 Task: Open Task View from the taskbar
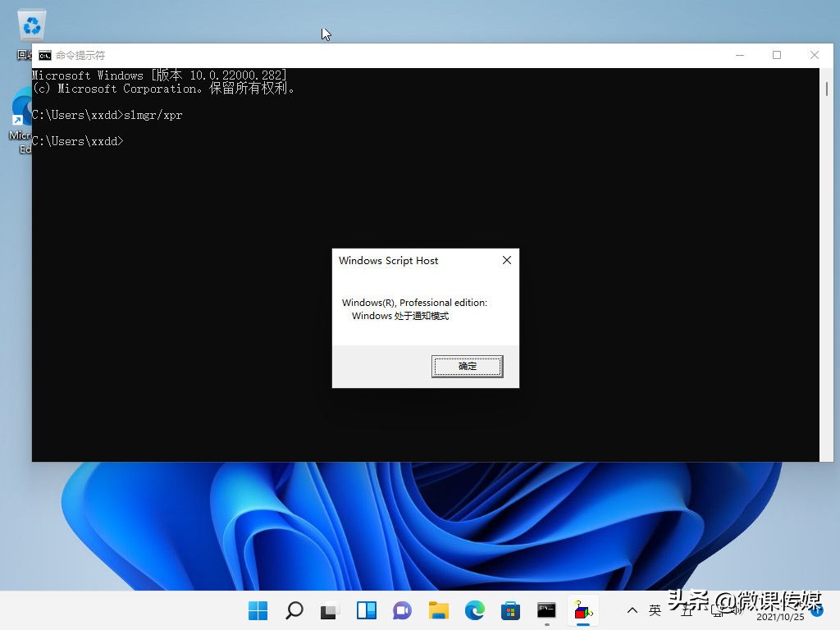(330, 610)
